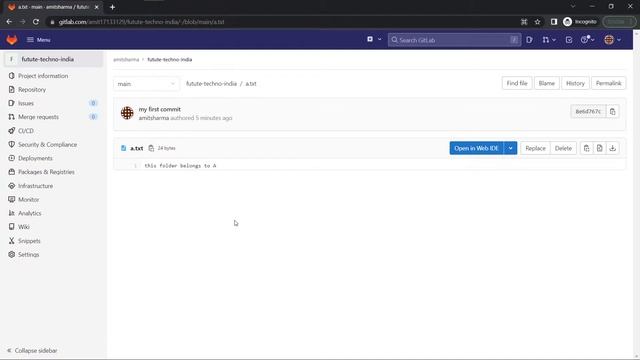Open Snippets in sidebar
Image resolution: width=640 pixels, height=360 pixels.
click(29, 241)
